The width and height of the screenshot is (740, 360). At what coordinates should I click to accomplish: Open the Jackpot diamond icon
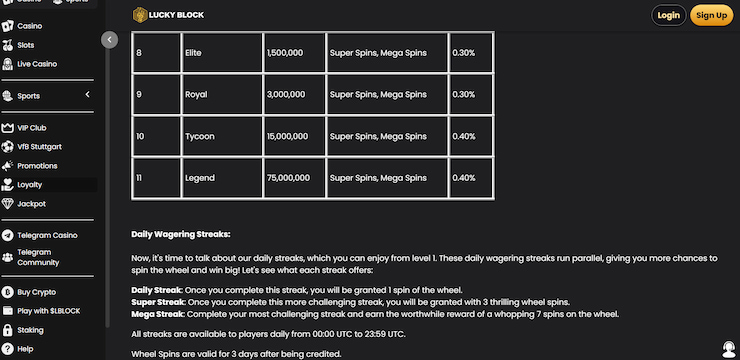point(8,204)
